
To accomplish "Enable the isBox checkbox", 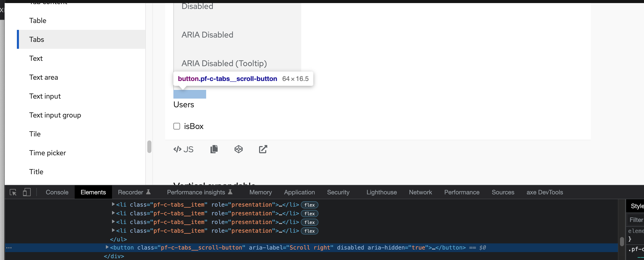I will coord(177,126).
